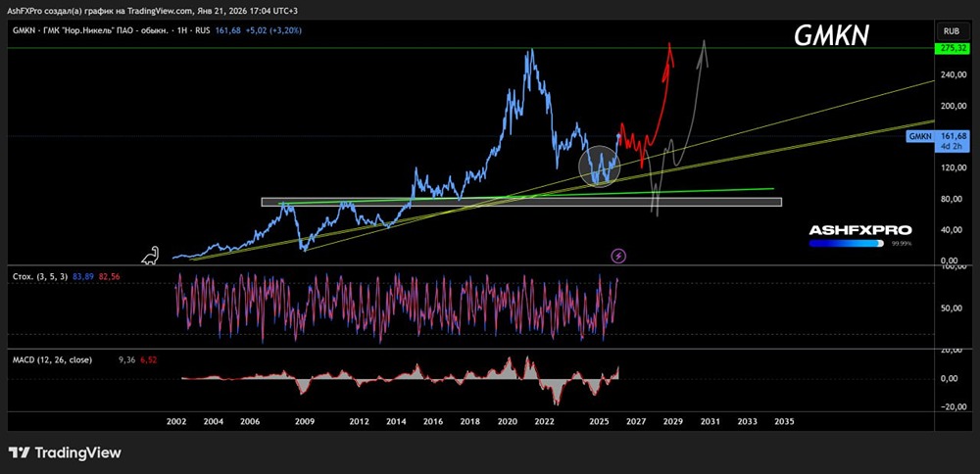Screen dimensions: 980x474
Task: Click the 2027 label on time axis
Action: pyautogui.click(x=636, y=421)
